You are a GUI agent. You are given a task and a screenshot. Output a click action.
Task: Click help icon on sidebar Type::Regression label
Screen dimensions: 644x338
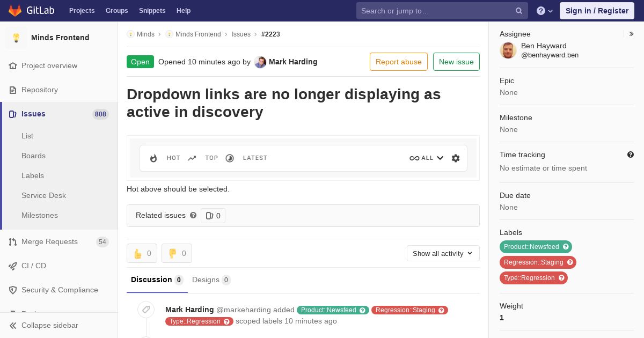[561, 278]
